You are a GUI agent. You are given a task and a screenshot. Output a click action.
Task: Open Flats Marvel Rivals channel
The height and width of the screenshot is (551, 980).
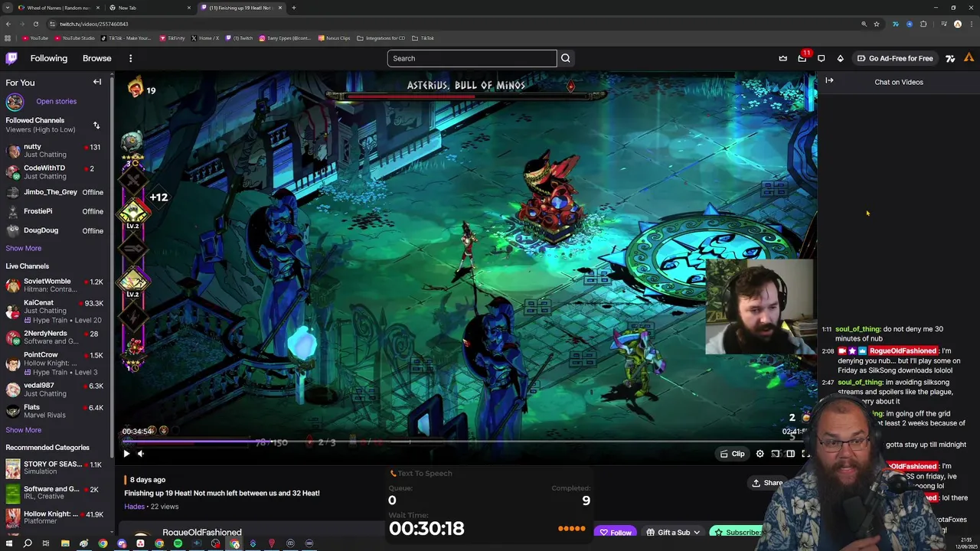pos(54,411)
